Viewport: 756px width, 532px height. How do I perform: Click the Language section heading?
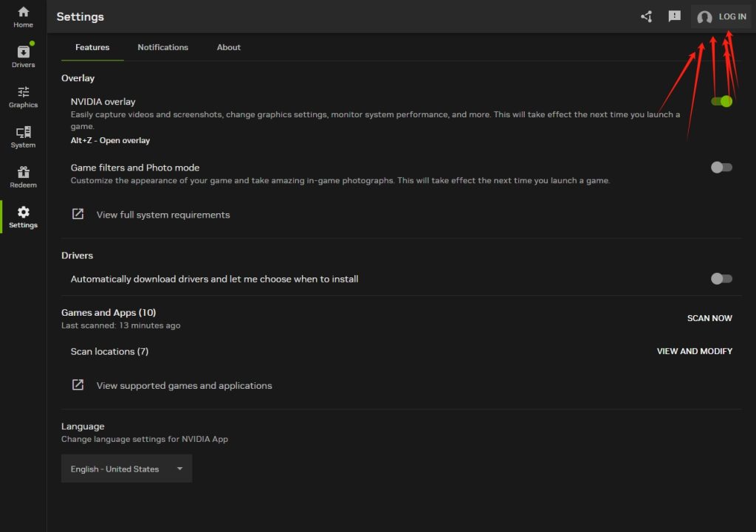click(x=83, y=426)
